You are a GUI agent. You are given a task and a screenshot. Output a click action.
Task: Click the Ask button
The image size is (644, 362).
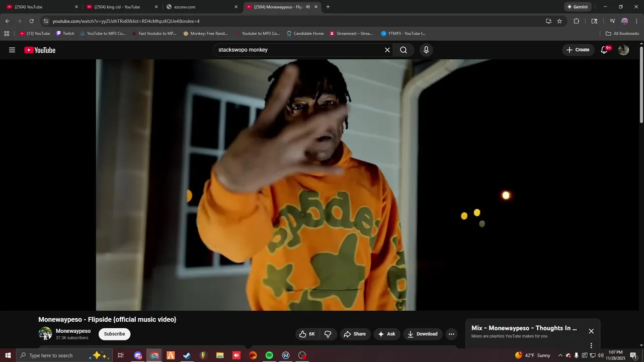pyautogui.click(x=386, y=334)
